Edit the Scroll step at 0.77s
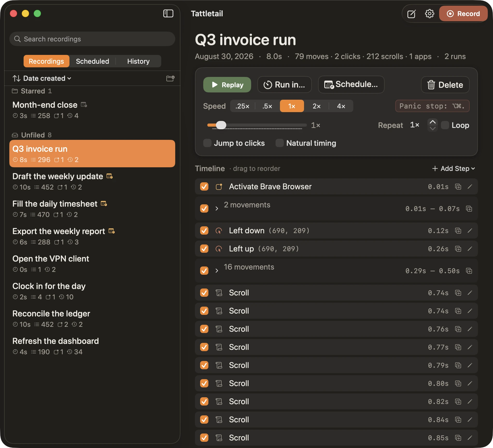Viewport: 493px width, 448px height. click(x=470, y=347)
